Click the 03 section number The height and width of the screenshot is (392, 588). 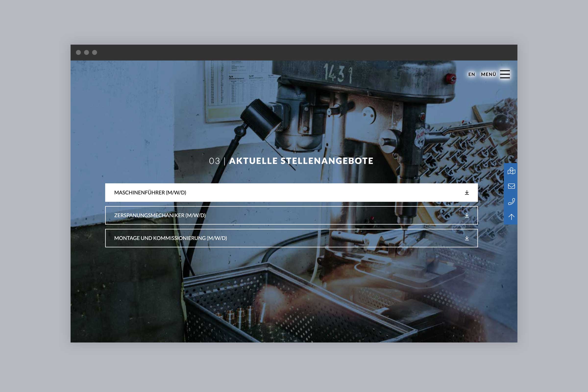[214, 161]
